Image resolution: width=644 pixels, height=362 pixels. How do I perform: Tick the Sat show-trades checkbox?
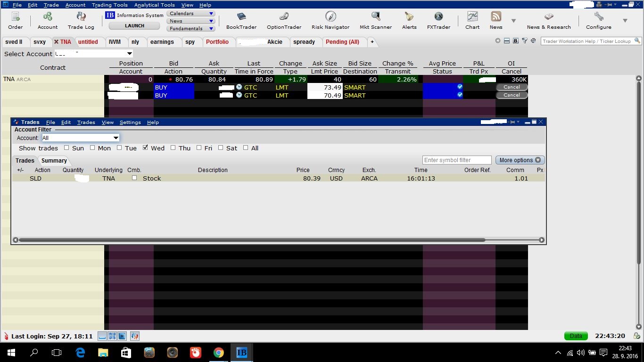click(221, 148)
